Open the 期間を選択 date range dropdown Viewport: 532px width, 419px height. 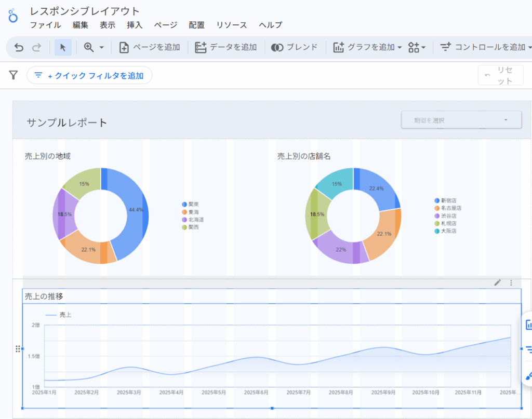tap(461, 120)
